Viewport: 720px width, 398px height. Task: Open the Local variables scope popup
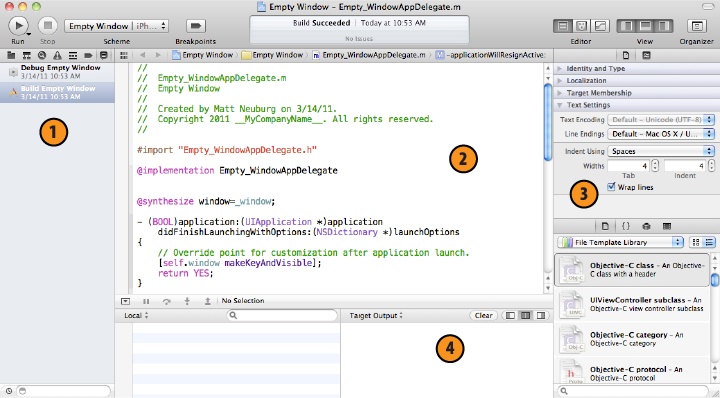click(136, 316)
